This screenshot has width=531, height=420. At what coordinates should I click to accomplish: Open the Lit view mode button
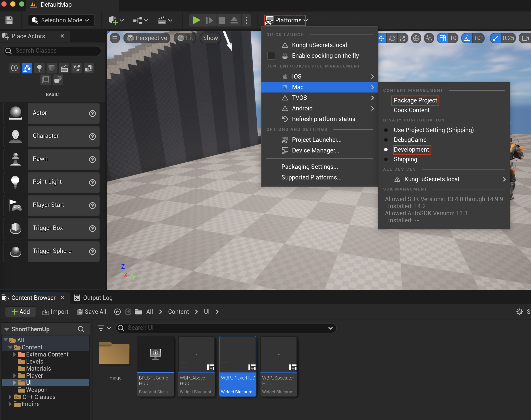pyautogui.click(x=185, y=38)
